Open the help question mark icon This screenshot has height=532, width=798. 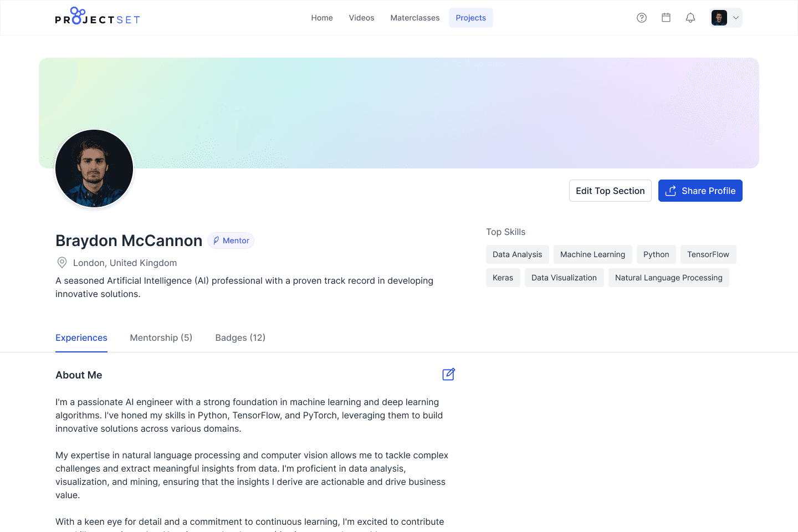pyautogui.click(x=642, y=18)
